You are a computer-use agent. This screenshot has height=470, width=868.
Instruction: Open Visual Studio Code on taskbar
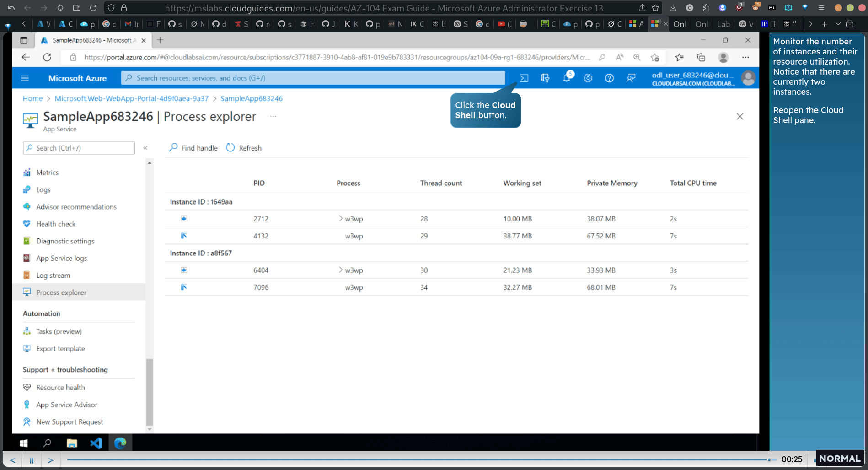(x=96, y=443)
